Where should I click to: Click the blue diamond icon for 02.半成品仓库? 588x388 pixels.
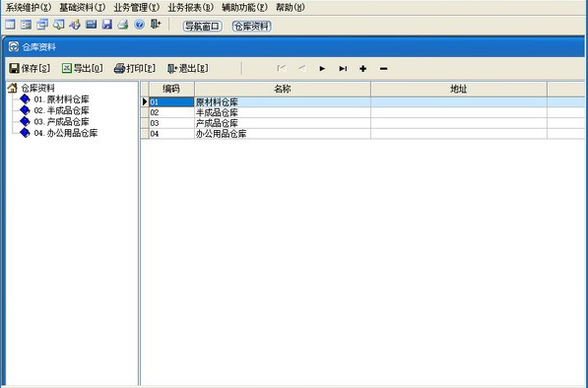pos(25,110)
